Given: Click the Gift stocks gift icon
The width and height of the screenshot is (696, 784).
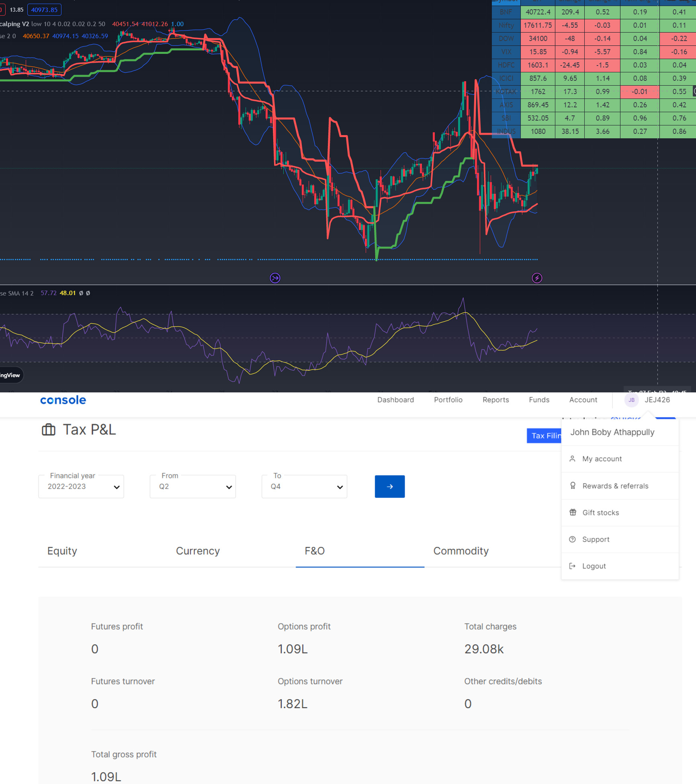Looking at the screenshot, I should pyautogui.click(x=572, y=512).
